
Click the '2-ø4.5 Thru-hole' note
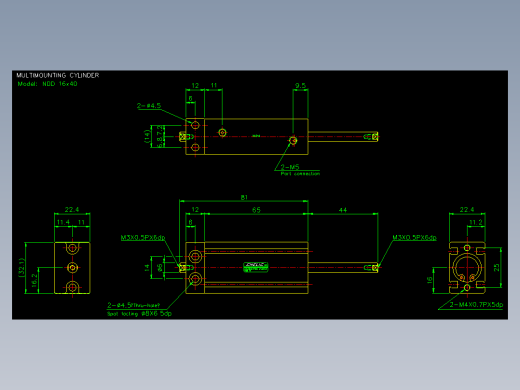[134, 305]
